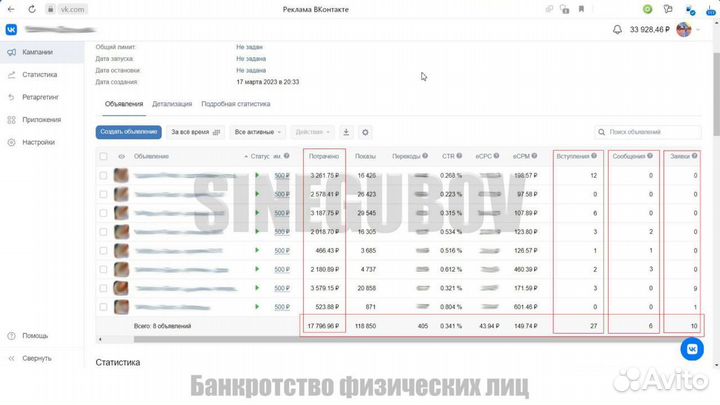Open ad thumbnail in row with 4 737 shows
The image size is (720, 405).
(121, 270)
